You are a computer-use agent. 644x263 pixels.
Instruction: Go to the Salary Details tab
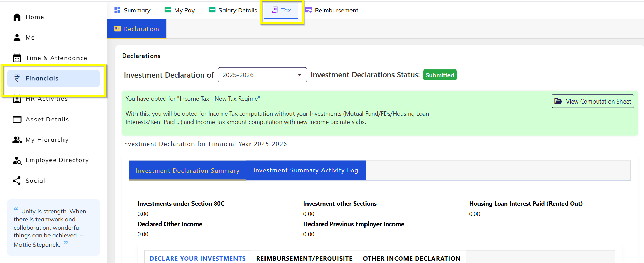(233, 10)
